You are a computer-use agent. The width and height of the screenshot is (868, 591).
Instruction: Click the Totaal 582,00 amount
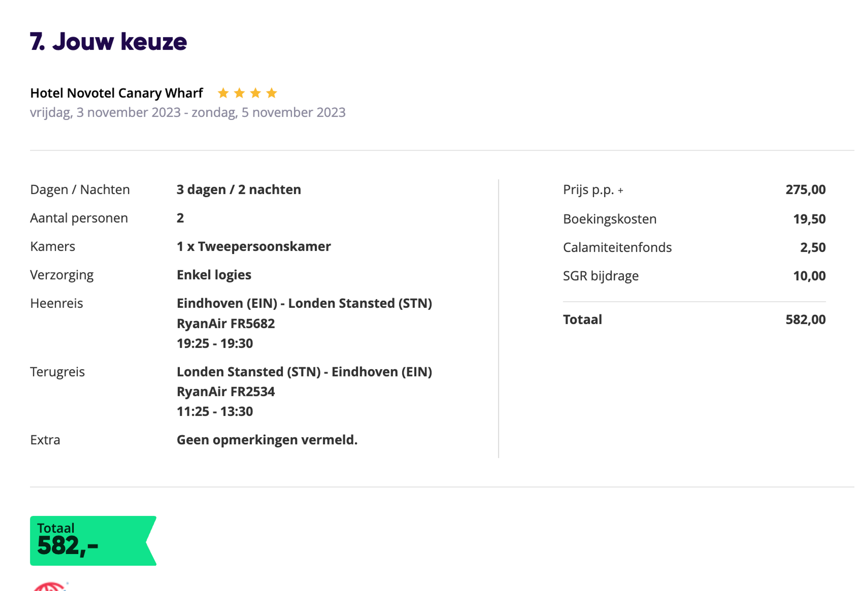click(x=806, y=320)
